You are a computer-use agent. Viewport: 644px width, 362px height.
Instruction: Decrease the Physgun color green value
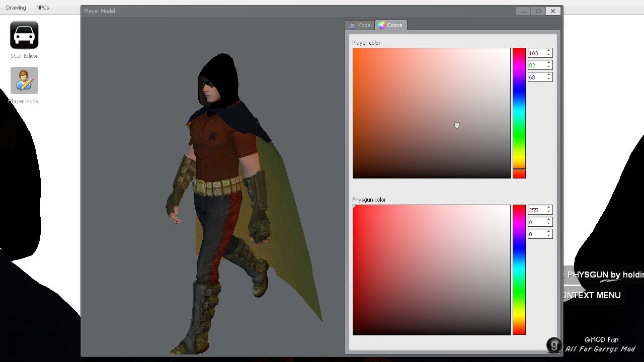(x=549, y=224)
